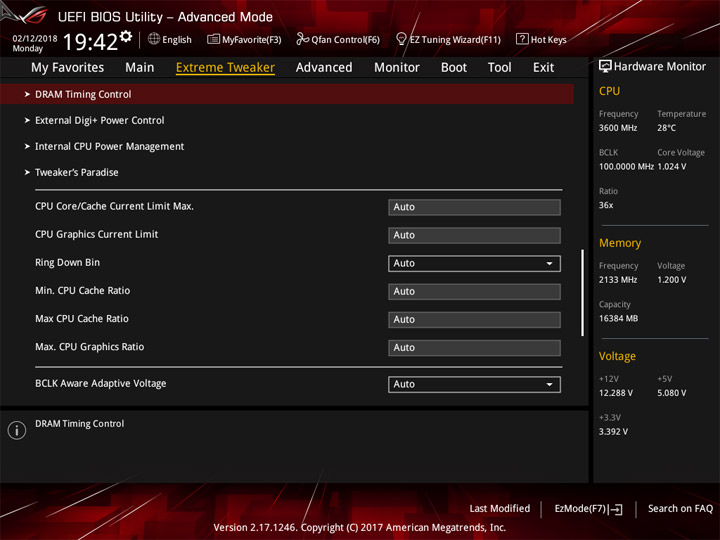The image size is (720, 540).
Task: Click EZ Tuning Wizard(F11) label
Action: click(x=455, y=39)
